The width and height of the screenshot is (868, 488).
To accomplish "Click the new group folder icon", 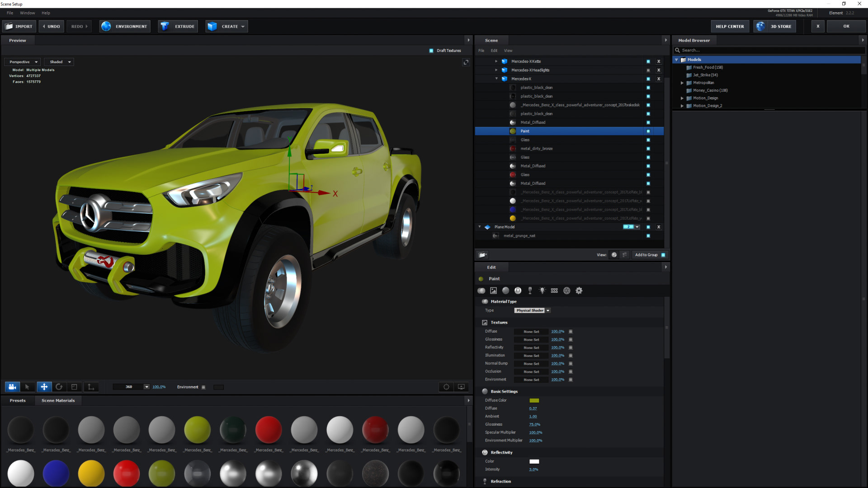I will click(x=482, y=255).
